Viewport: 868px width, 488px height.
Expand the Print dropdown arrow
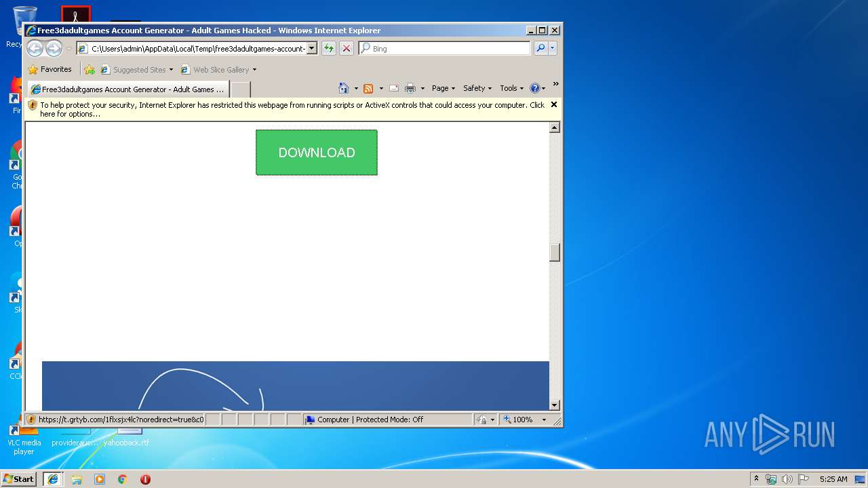422,88
